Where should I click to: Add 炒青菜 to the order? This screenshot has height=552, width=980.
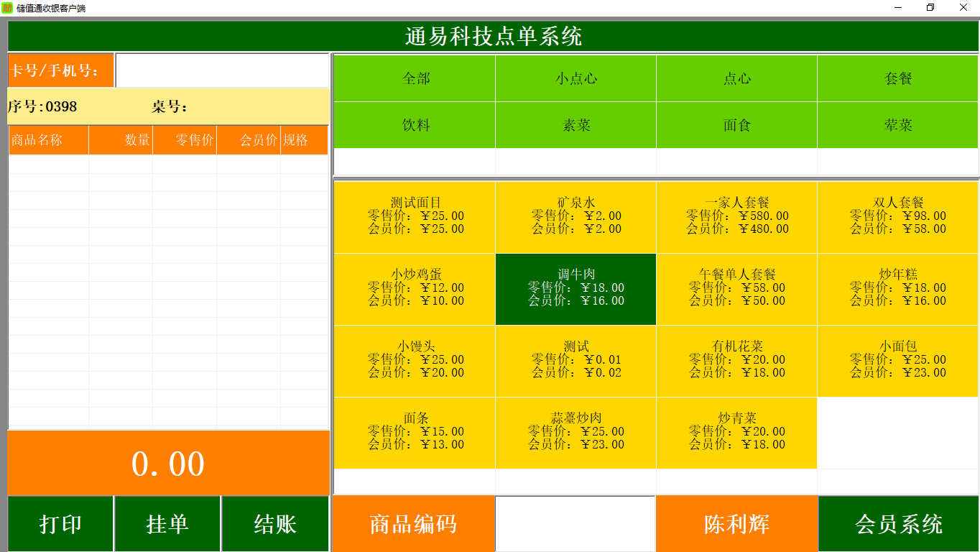[x=736, y=433]
